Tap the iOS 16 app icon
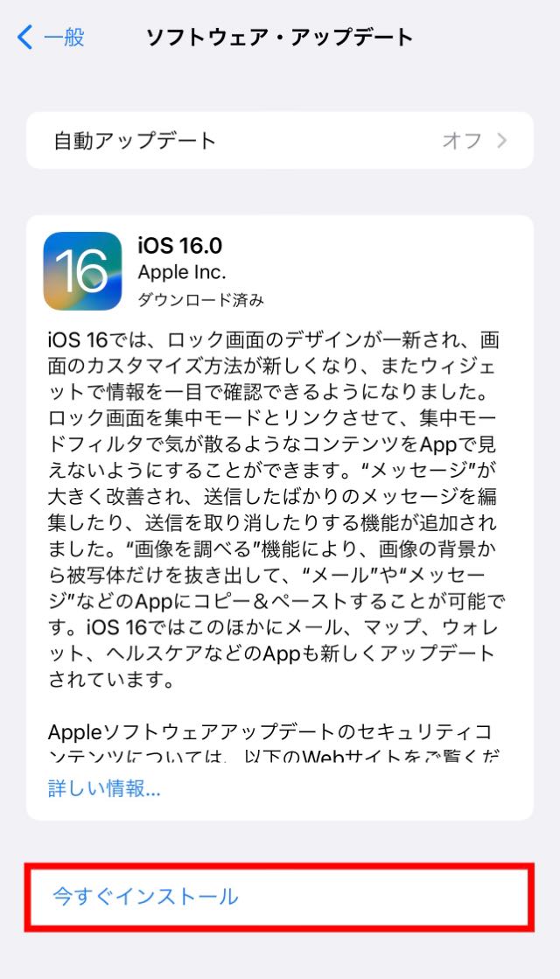Viewport: 560px width, 979px height. pos(82,271)
